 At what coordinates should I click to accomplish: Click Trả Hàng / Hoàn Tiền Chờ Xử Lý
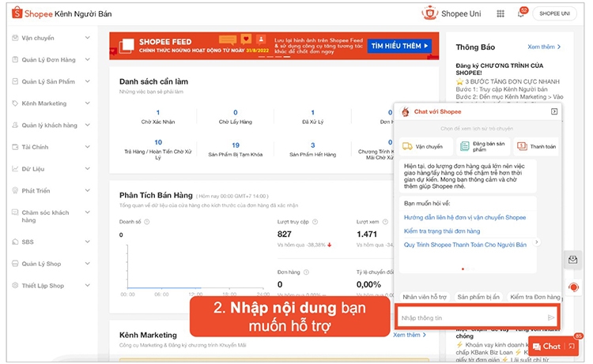tap(158, 150)
